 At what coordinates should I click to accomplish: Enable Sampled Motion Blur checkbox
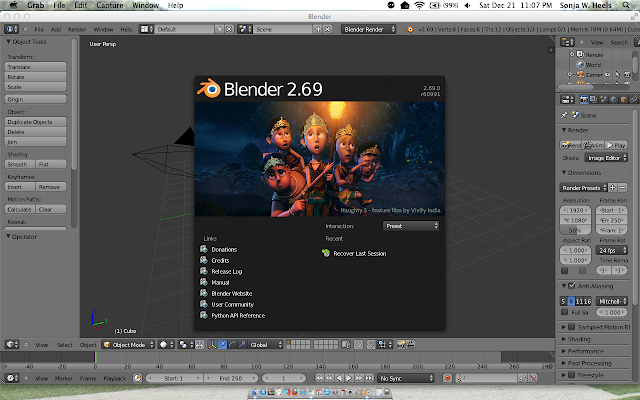click(x=572, y=327)
